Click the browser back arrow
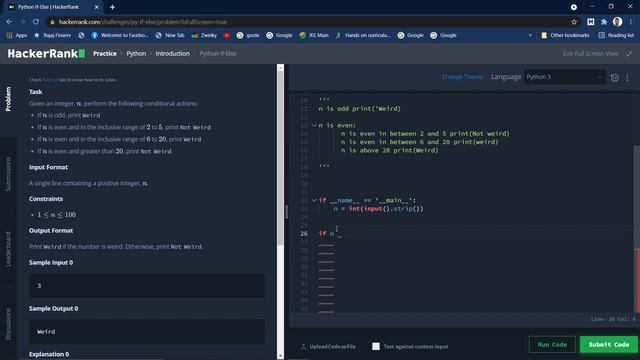This screenshot has width=640, height=360. click(9, 22)
